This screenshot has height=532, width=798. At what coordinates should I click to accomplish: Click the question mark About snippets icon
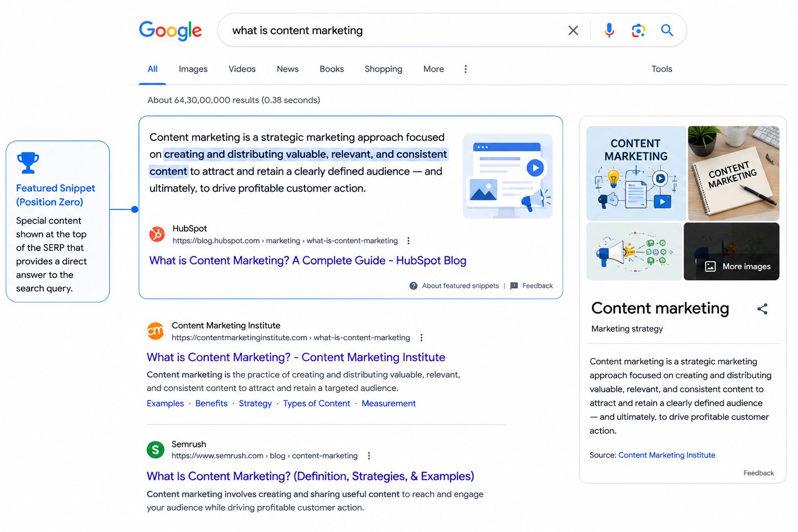pyautogui.click(x=414, y=286)
